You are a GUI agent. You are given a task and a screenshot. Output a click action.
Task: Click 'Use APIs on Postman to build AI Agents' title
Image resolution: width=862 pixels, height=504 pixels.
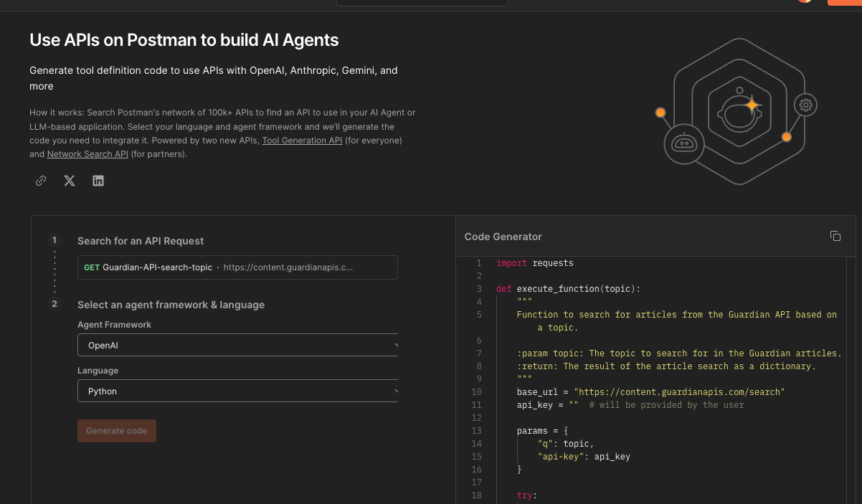pyautogui.click(x=184, y=40)
